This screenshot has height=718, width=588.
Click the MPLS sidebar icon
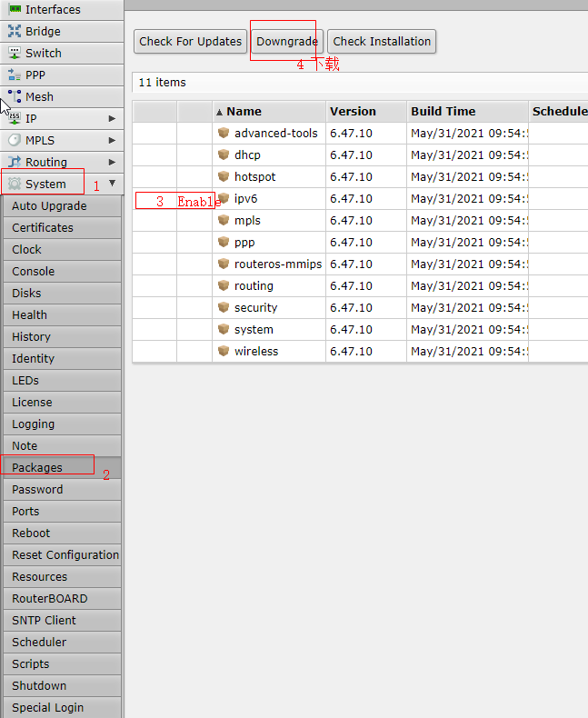point(15,140)
